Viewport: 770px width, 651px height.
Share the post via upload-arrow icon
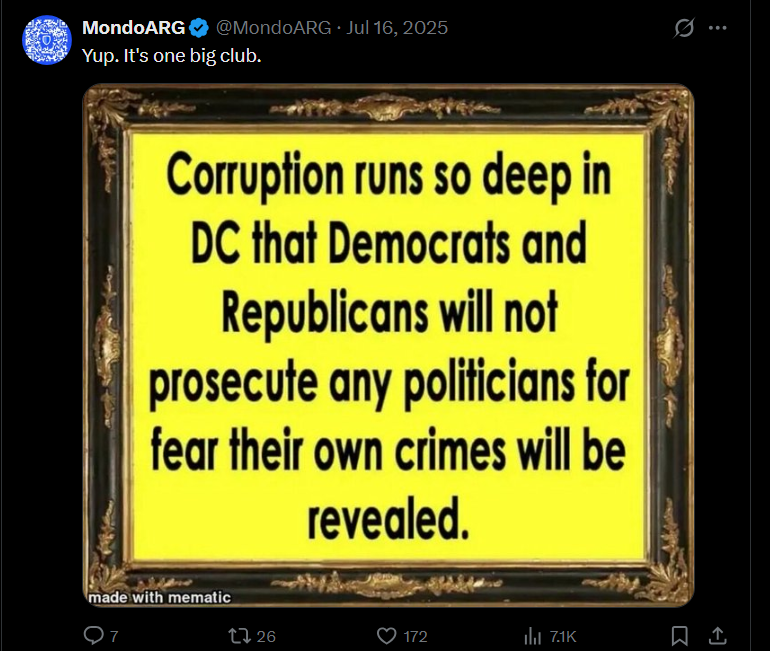tap(717, 635)
